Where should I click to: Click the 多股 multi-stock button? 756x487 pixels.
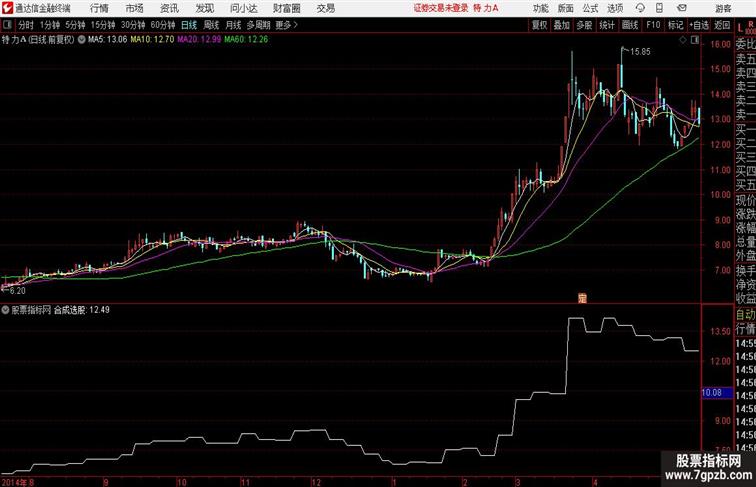[x=584, y=25]
